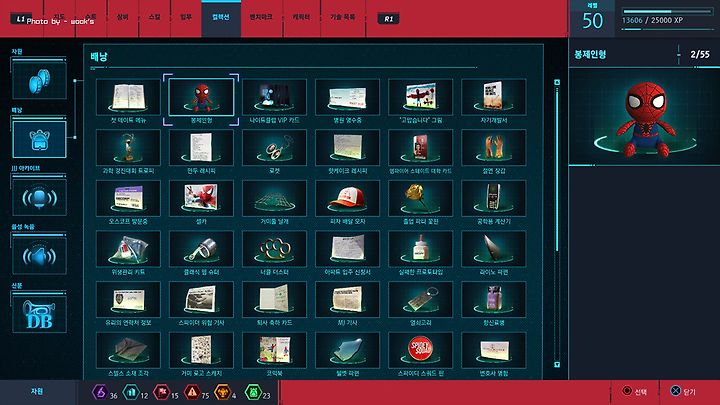Open the 배낭 backpack category
The width and height of the screenshot is (720, 405).
click(x=39, y=140)
